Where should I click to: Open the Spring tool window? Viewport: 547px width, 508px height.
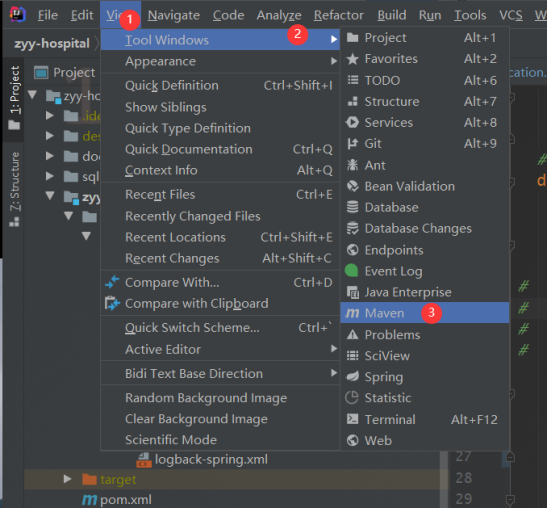[424, 377]
